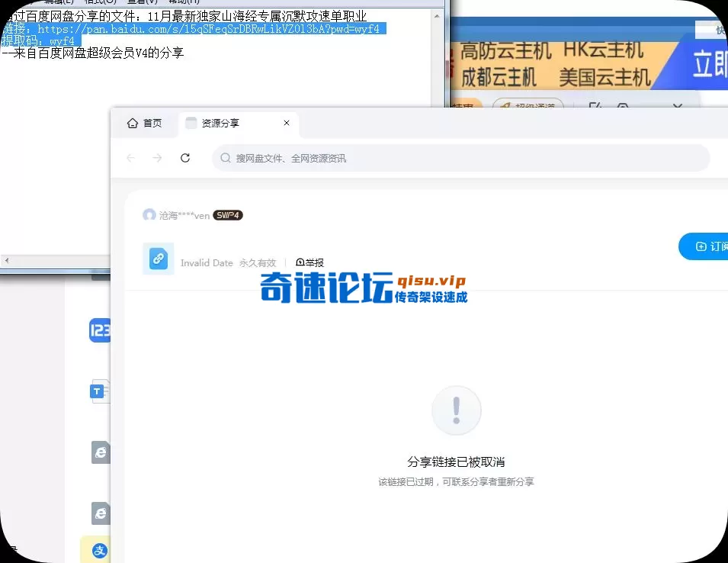Click the 沧海****ven user avatar
Viewport: 728px width, 563px height.
pyautogui.click(x=149, y=215)
